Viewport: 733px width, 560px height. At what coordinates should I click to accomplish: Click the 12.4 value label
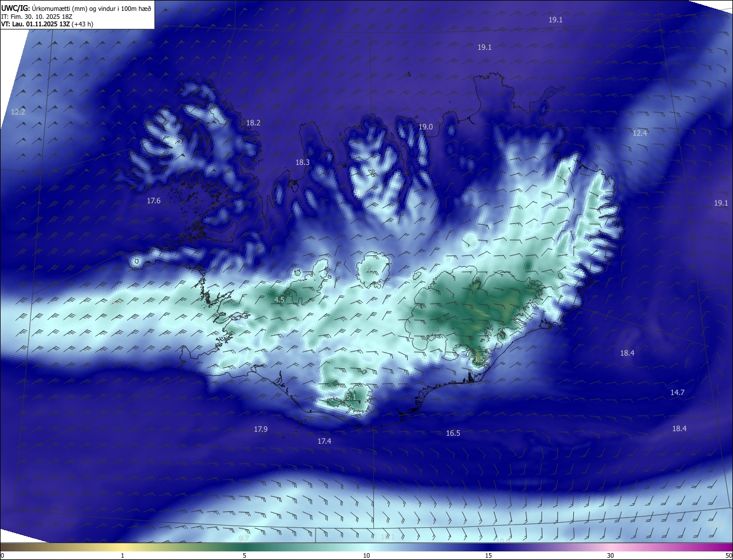tap(640, 133)
